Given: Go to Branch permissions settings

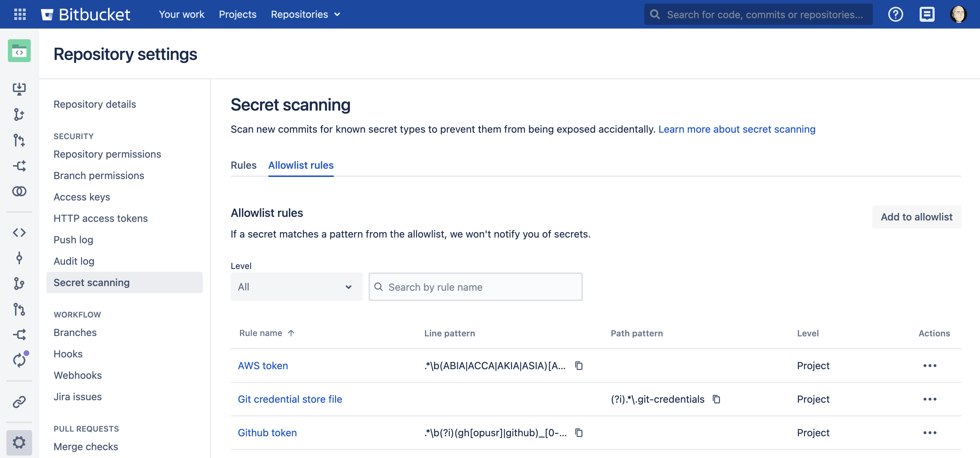Looking at the screenshot, I should pyautogui.click(x=99, y=175).
